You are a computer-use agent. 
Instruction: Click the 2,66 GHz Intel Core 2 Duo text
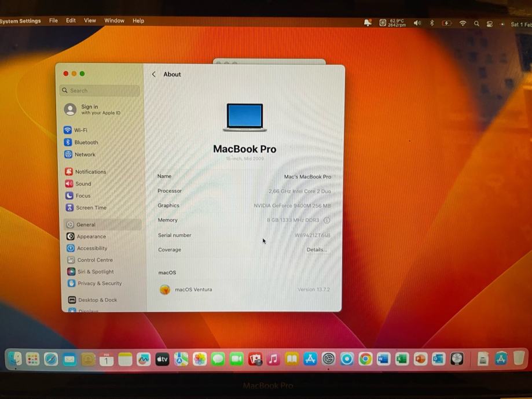click(x=300, y=191)
